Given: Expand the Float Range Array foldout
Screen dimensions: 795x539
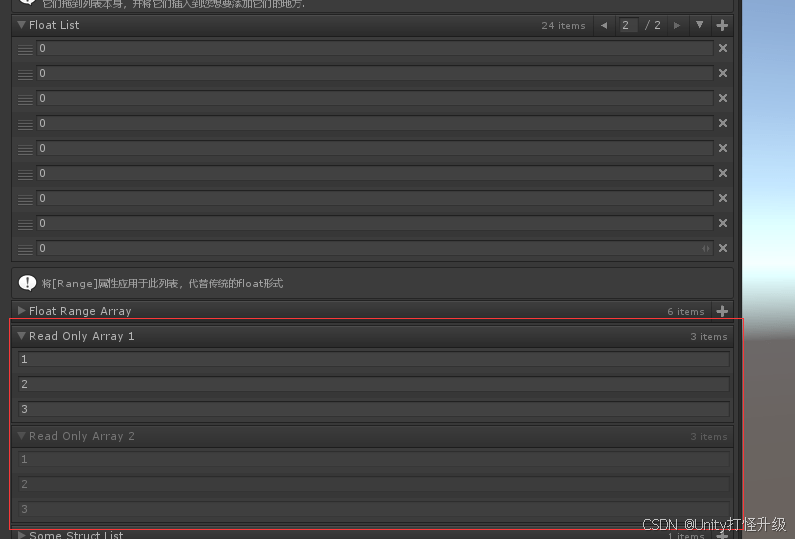Looking at the screenshot, I should (x=21, y=310).
